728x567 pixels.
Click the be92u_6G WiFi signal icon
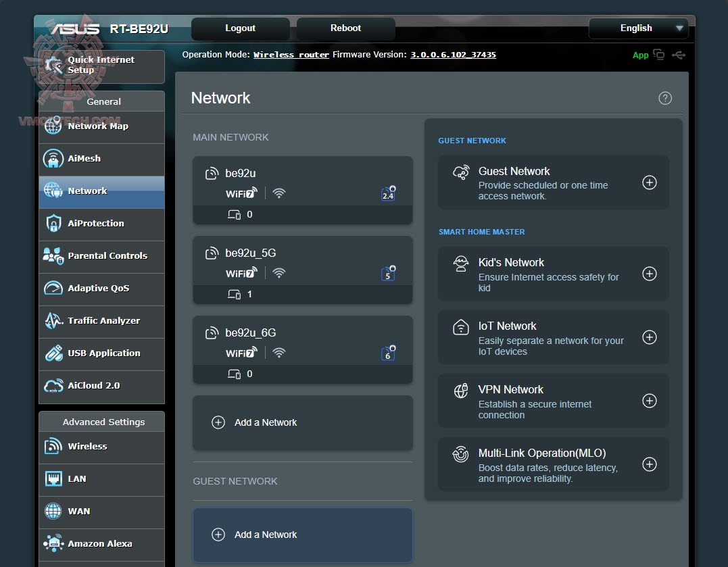279,353
